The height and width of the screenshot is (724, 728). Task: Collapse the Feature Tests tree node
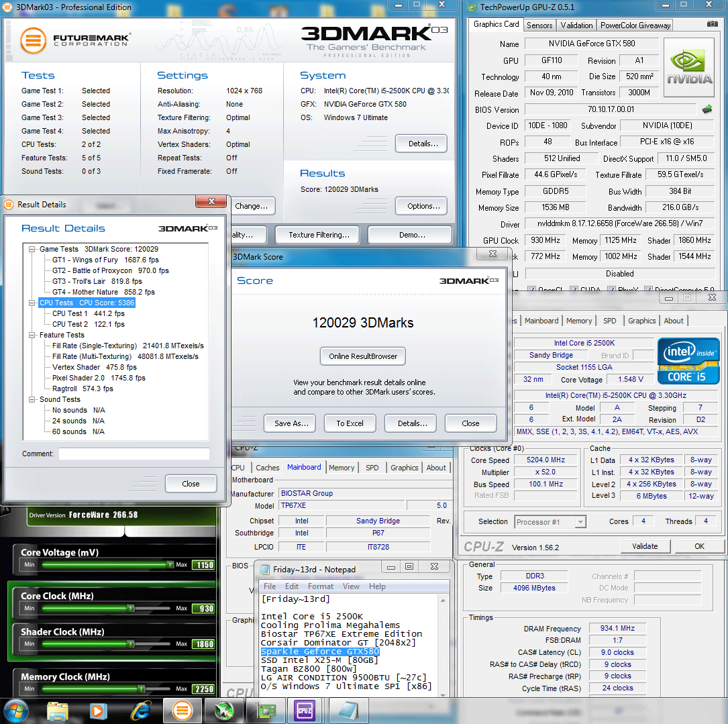coord(32,335)
